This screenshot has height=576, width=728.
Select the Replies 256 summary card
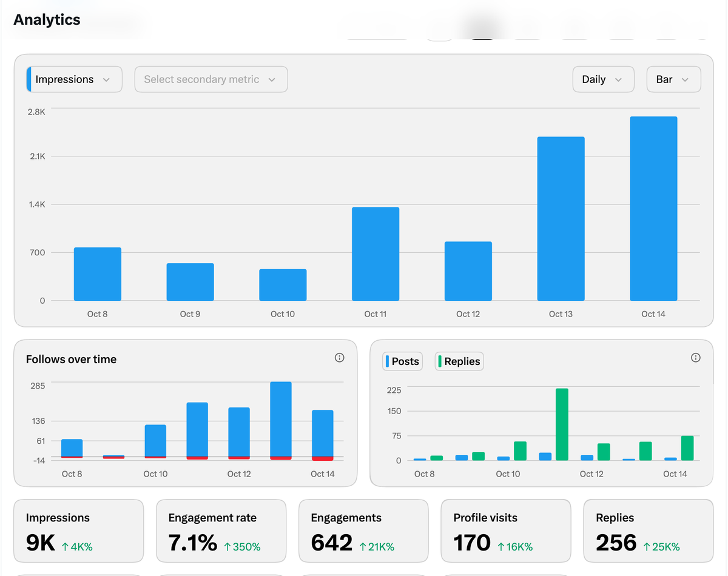[x=649, y=531]
